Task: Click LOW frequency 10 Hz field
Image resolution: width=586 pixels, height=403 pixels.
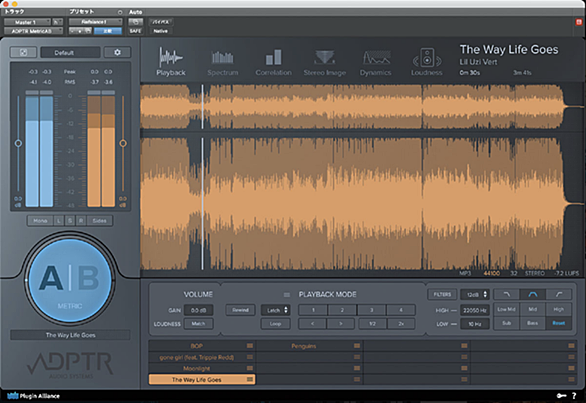Action: click(475, 324)
